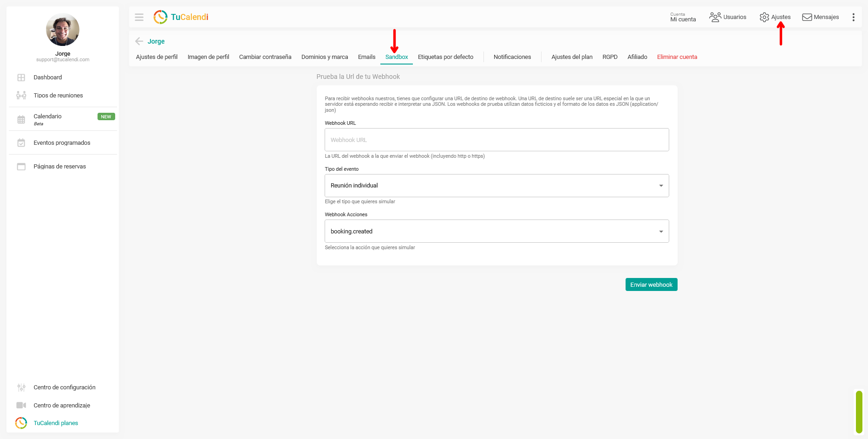Open the Dominios y marca tab
Viewport: 868px width, 439px height.
325,57
